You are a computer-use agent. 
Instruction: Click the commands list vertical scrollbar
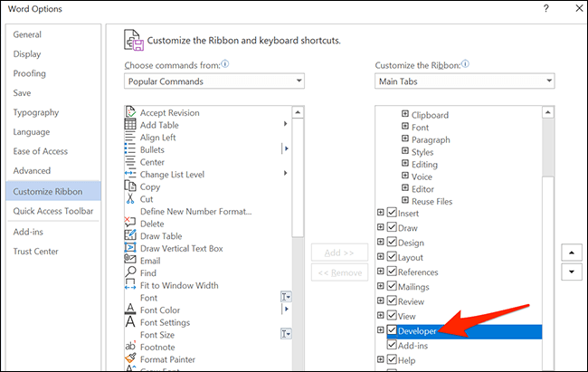click(x=298, y=181)
